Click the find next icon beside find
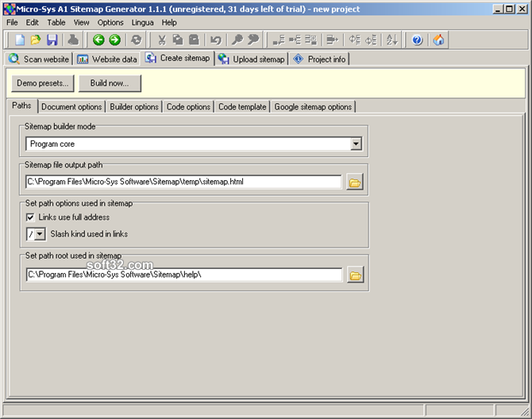The height and width of the screenshot is (419, 532). click(x=253, y=40)
